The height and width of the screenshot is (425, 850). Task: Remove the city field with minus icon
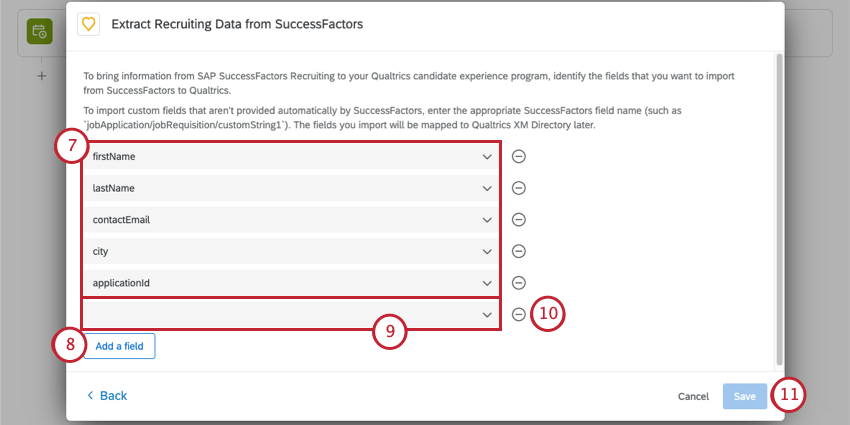[519, 251]
